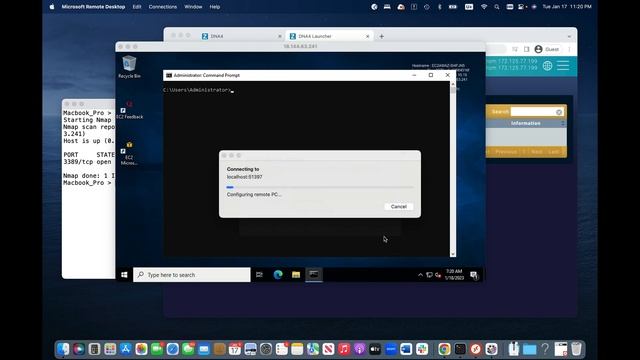Launch Microsoft Edge from Windows taskbar
Screen dimensions: 640x360
coord(278,275)
